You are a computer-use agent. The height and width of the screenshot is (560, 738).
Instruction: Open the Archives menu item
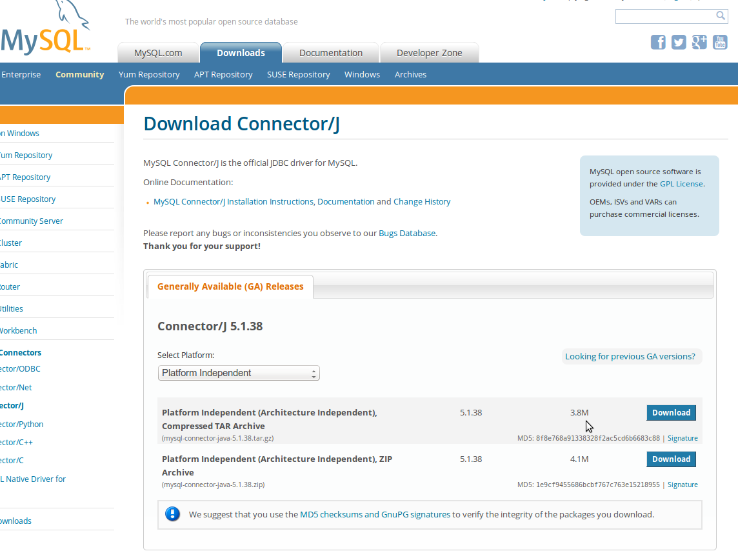point(410,74)
